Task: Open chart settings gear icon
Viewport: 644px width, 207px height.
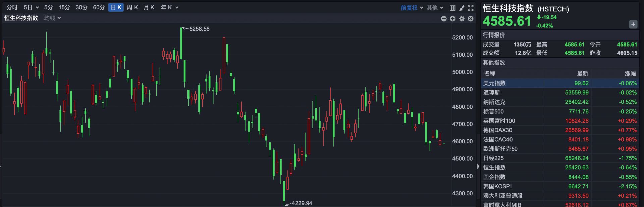Action: click(x=462, y=19)
